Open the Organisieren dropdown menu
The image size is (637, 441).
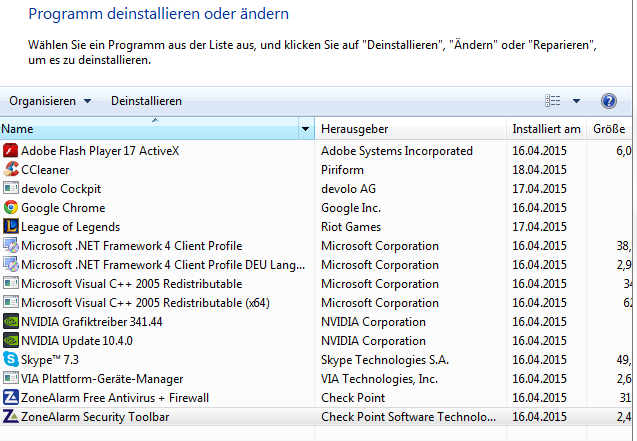click(50, 101)
